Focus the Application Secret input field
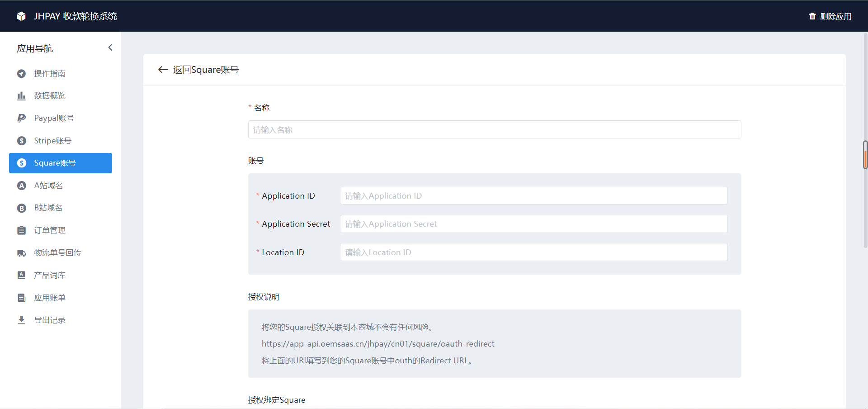Viewport: 868px width, 409px height. click(533, 224)
